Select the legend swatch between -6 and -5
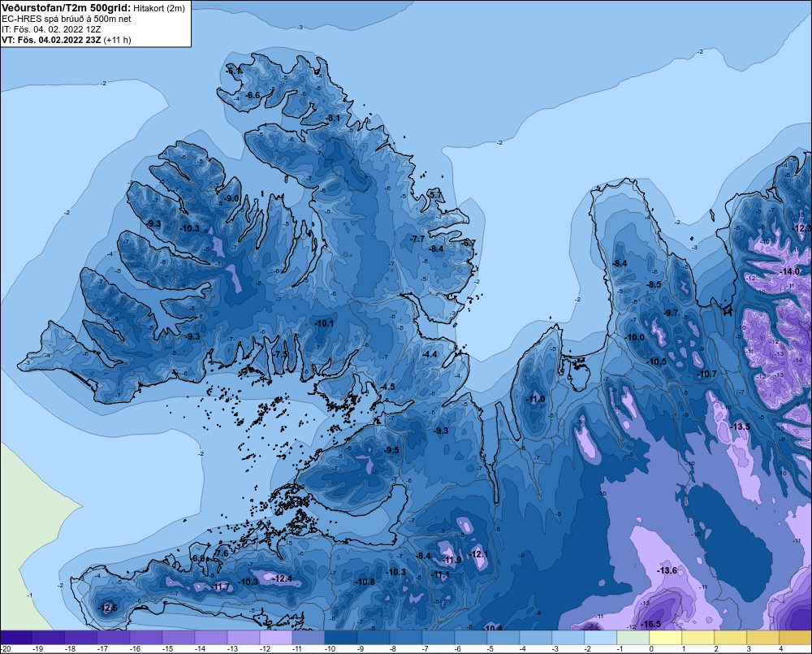The image size is (812, 654). [x=471, y=638]
